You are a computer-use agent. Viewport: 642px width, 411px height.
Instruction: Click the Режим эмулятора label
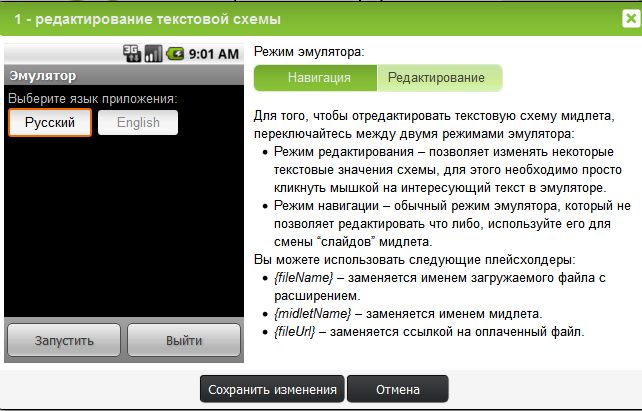(309, 52)
